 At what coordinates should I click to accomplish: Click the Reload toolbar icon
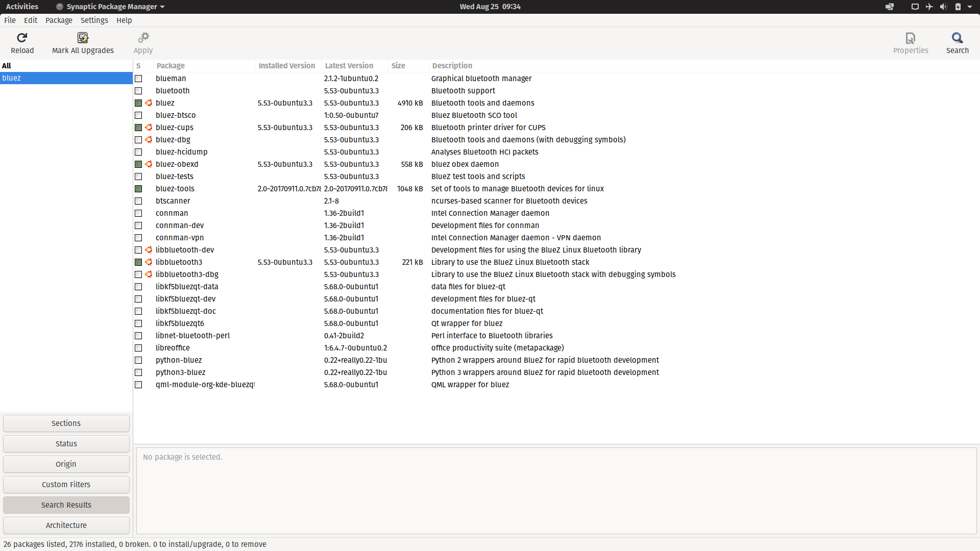[22, 38]
